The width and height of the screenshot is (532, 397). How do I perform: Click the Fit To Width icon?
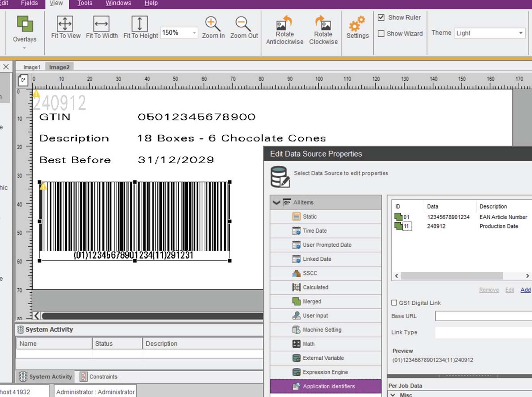coord(102,24)
